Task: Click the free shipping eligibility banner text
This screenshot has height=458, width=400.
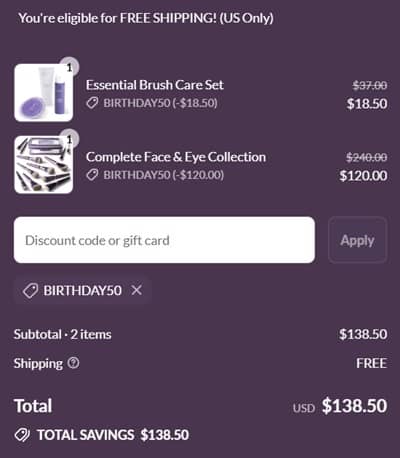Action: 146,18
